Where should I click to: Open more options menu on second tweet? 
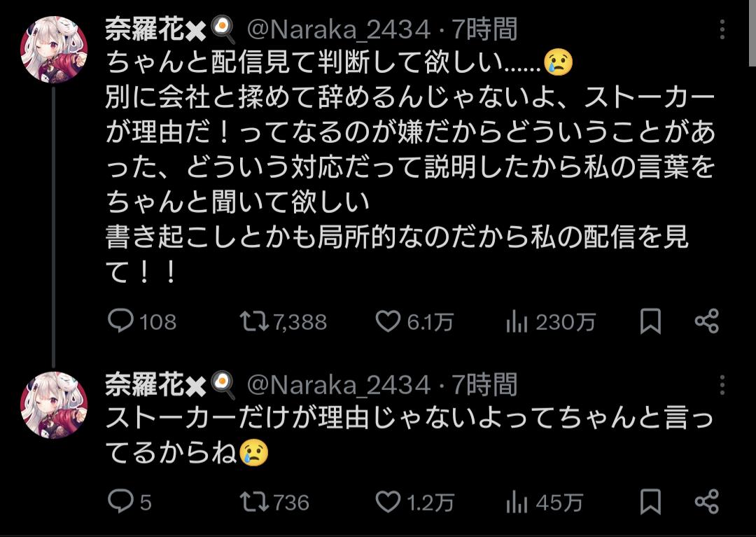(x=722, y=384)
